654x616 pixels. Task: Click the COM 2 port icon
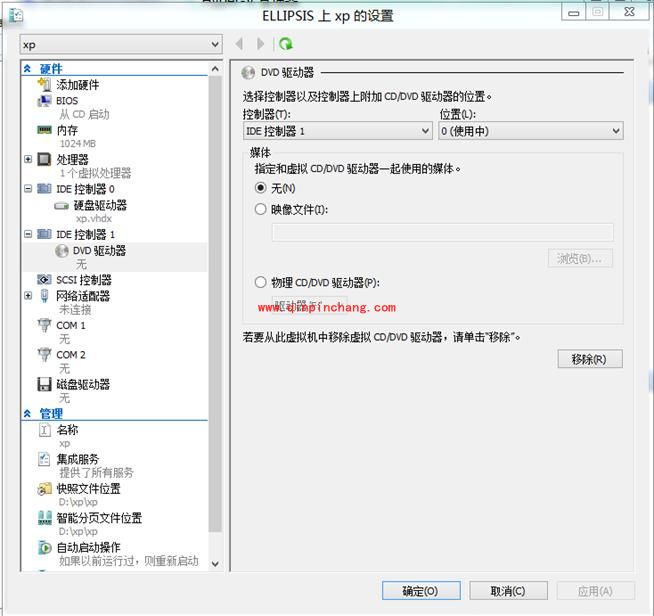pyautogui.click(x=44, y=355)
